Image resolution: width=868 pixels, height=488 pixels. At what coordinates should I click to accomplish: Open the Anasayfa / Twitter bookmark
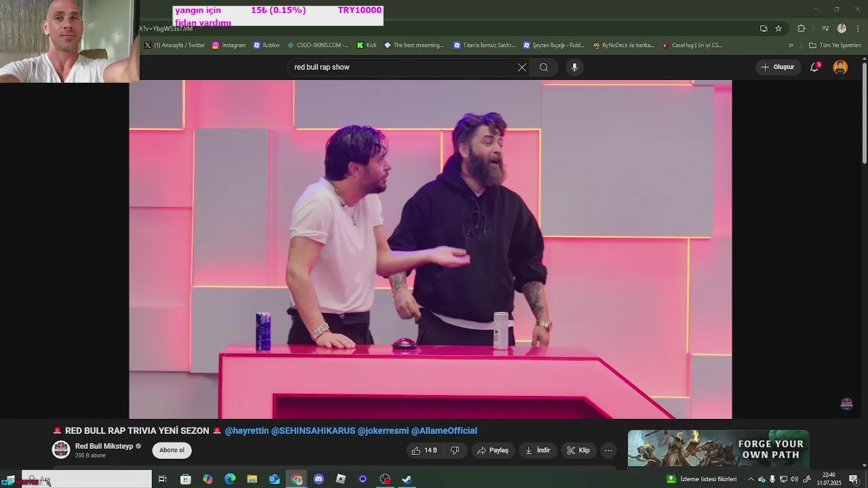pyautogui.click(x=174, y=45)
